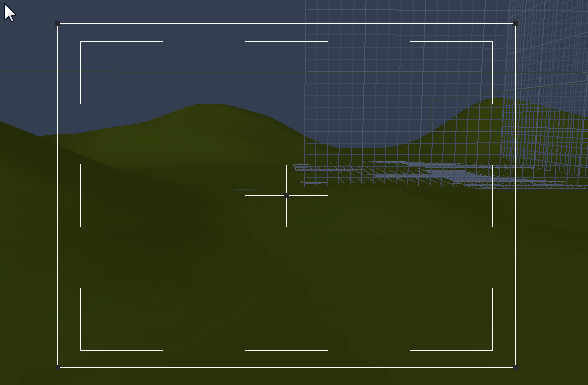Screen dimensions: 588x385
Task: Click the left edge of the outer camera frame
Action: point(57,195)
